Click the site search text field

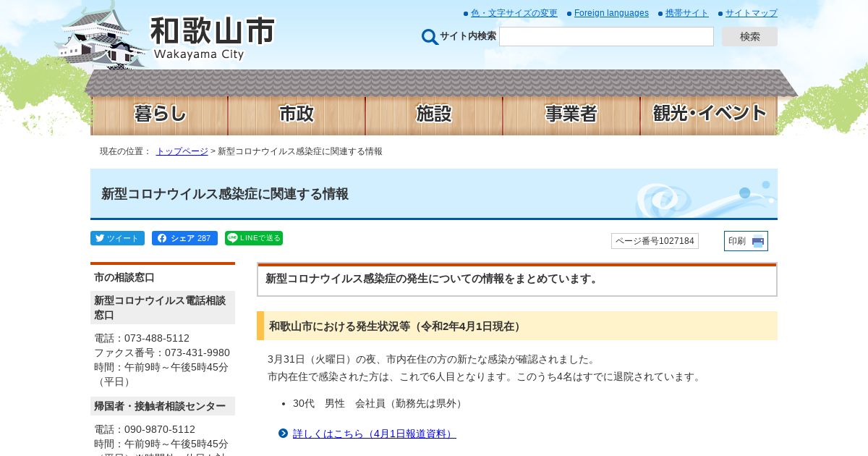606,37
